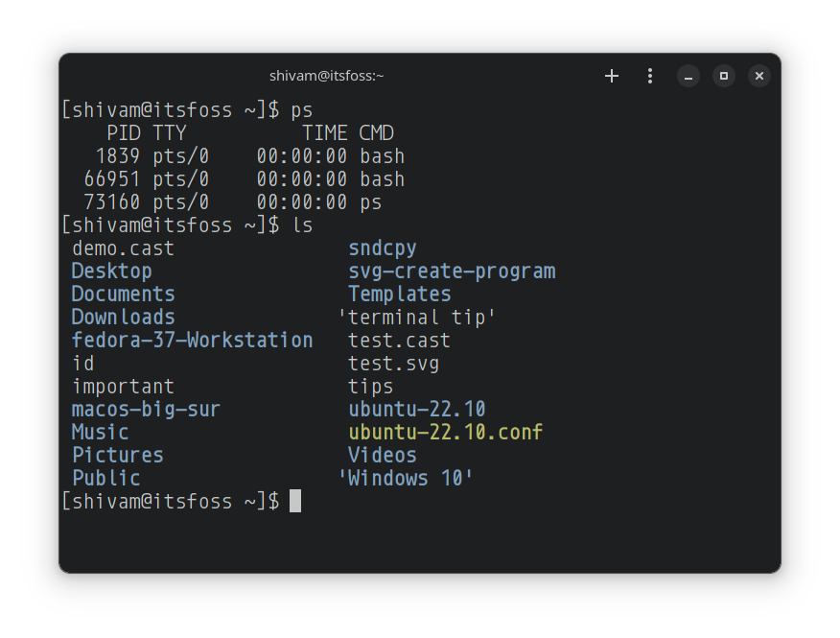Click the Templates directory name
The width and height of the screenshot is (840, 638).
click(399, 295)
